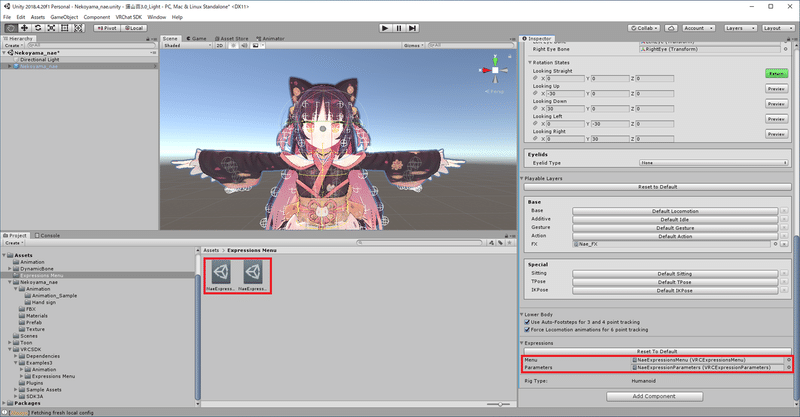Click Playable Layers Reset to Default
This screenshot has height=417, width=800.
[658, 187]
